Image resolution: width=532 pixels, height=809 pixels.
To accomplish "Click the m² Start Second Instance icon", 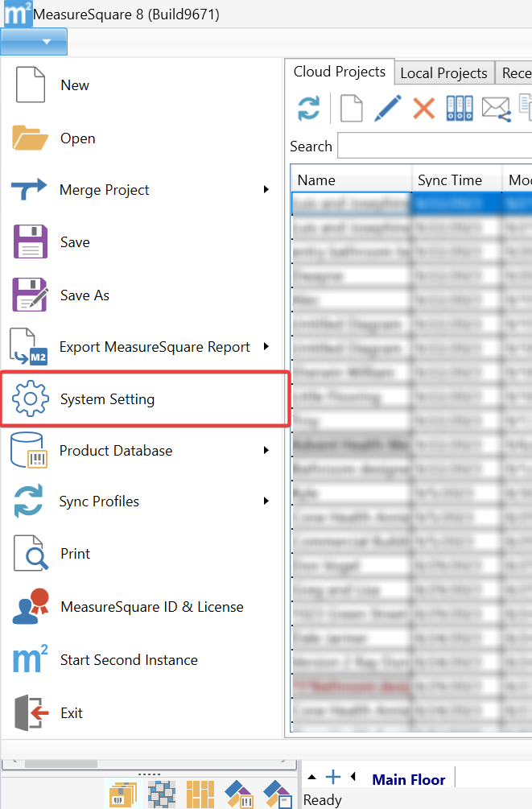I will [x=30, y=658].
